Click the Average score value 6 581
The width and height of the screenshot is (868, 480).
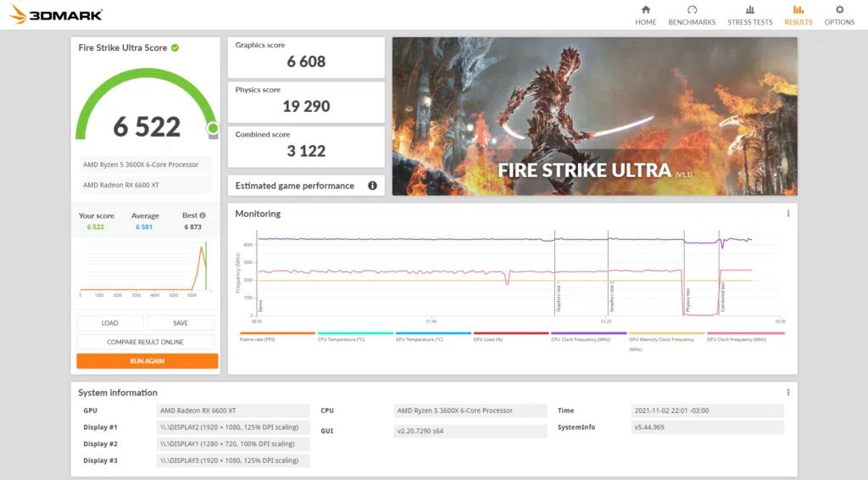click(x=144, y=227)
